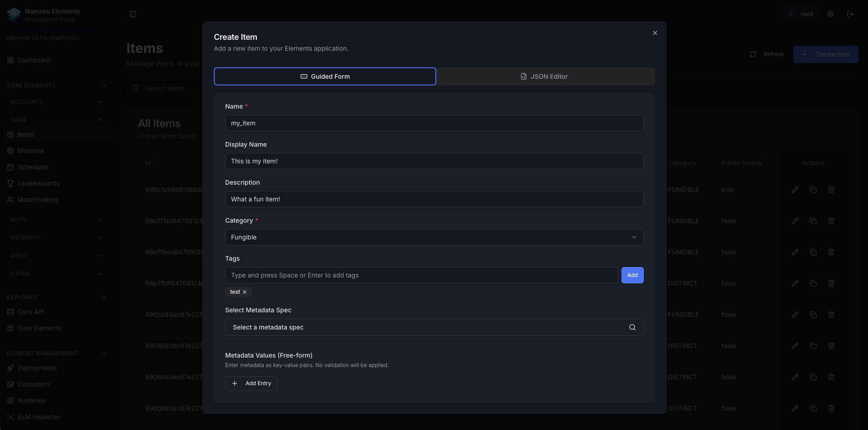
Task: Open the Category dropdown
Action: coord(434,237)
